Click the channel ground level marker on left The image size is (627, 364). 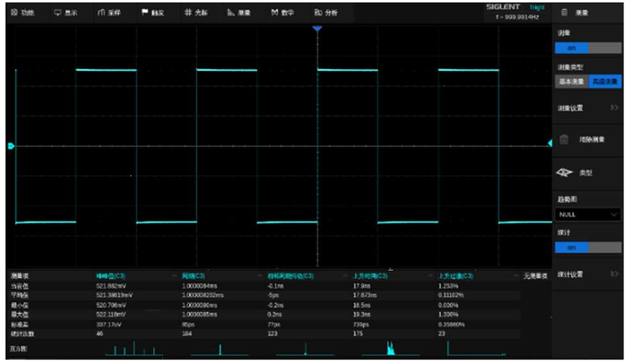(11, 146)
